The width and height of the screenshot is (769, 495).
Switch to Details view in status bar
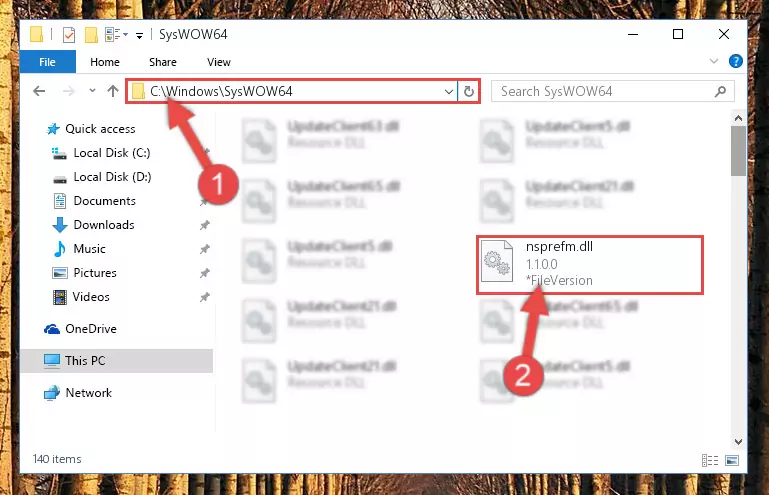pyautogui.click(x=710, y=460)
